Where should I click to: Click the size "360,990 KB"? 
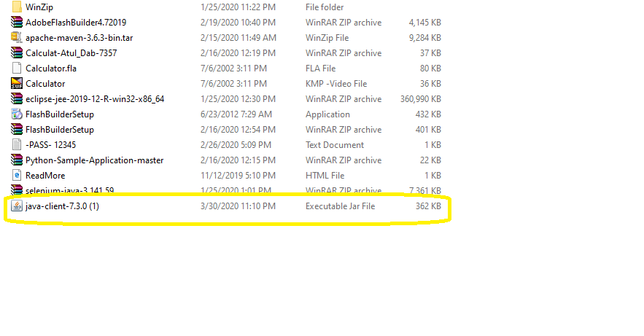(x=421, y=99)
